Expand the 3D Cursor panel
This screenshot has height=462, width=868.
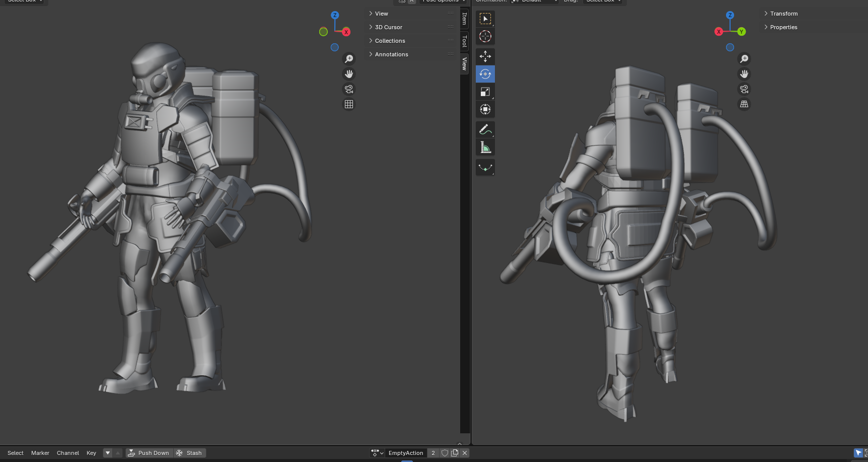coord(388,27)
